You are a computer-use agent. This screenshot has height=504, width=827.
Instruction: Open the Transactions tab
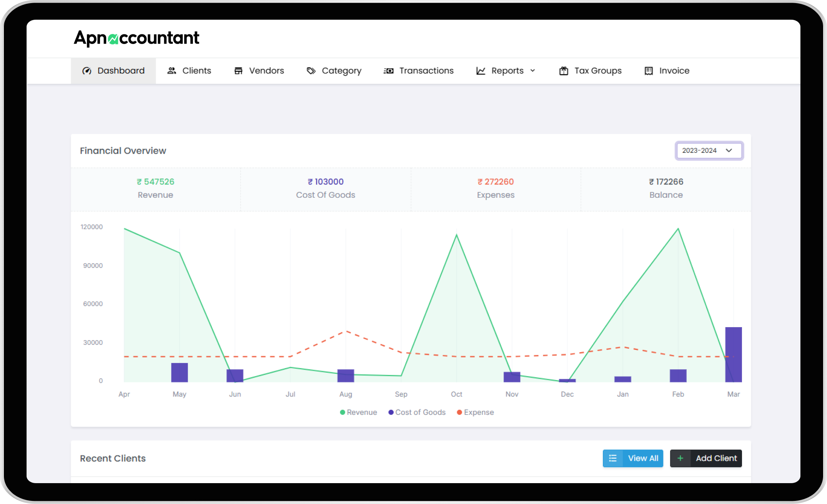click(x=426, y=71)
